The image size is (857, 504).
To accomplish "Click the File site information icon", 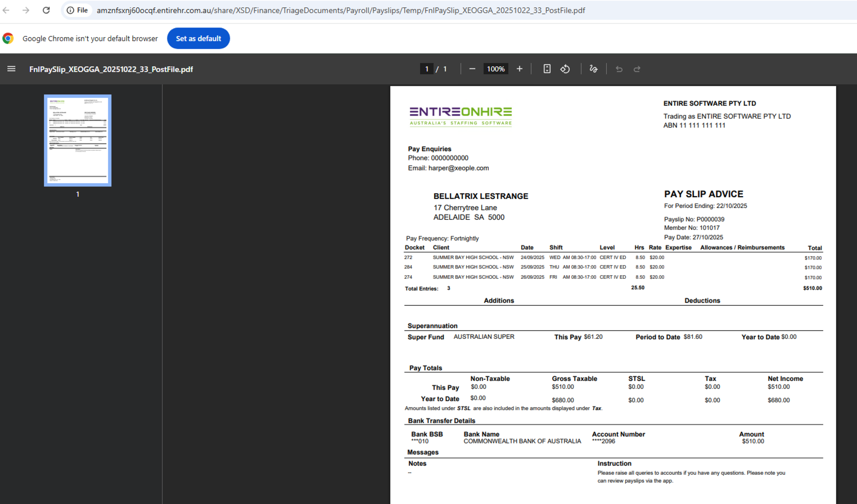I will click(77, 10).
